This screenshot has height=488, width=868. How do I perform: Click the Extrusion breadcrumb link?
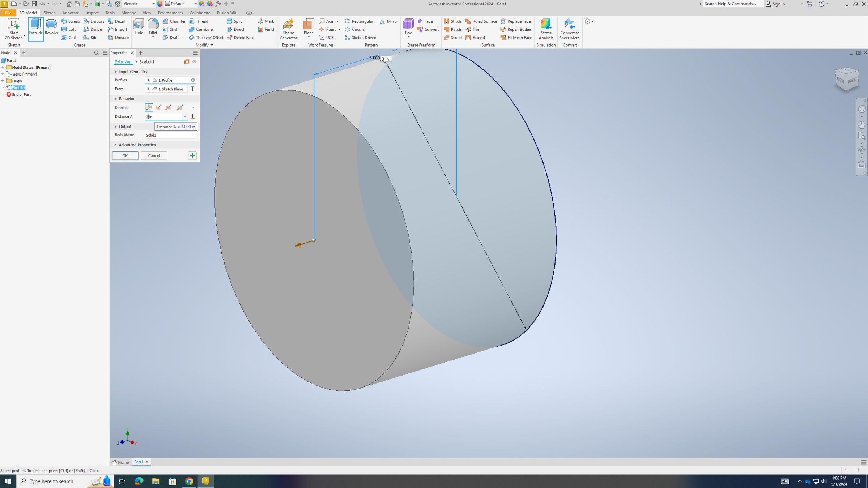(x=123, y=62)
